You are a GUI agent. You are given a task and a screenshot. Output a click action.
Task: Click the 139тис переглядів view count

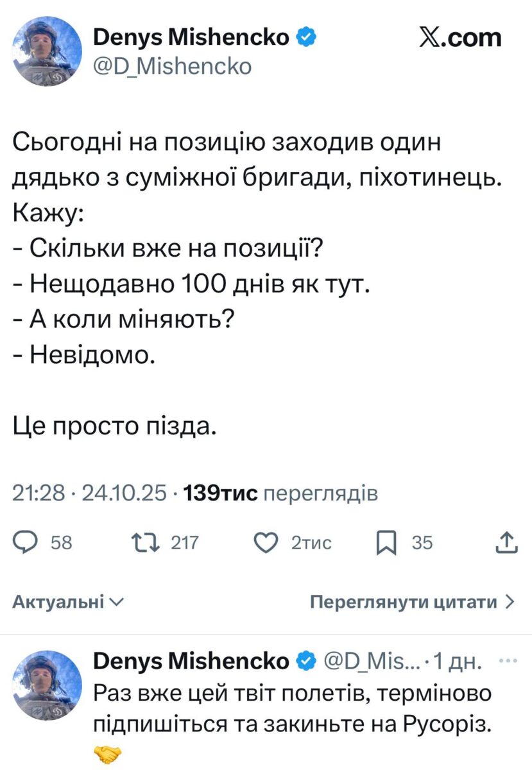[280, 493]
